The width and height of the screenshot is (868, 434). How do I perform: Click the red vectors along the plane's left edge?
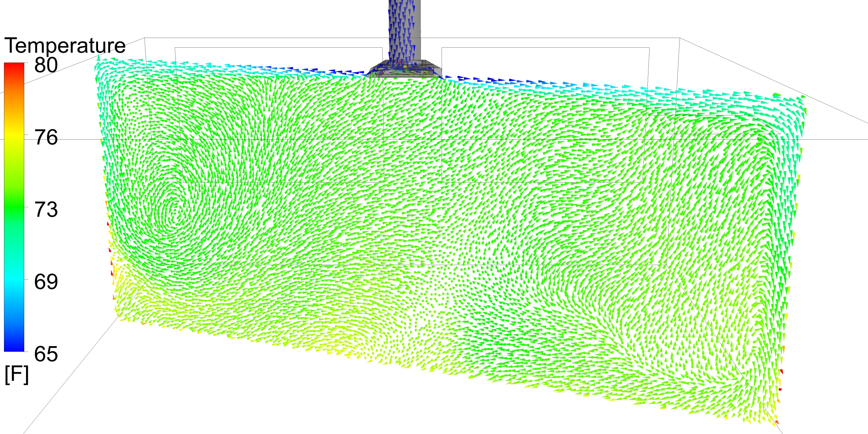point(110,250)
